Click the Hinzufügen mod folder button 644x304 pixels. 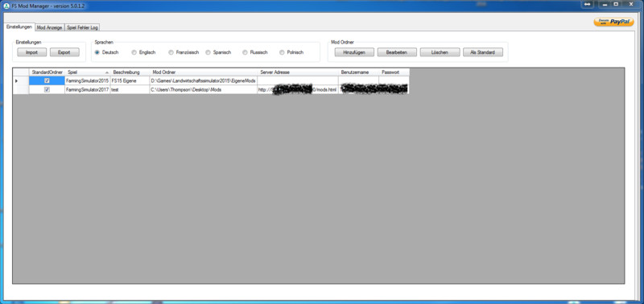coord(354,52)
